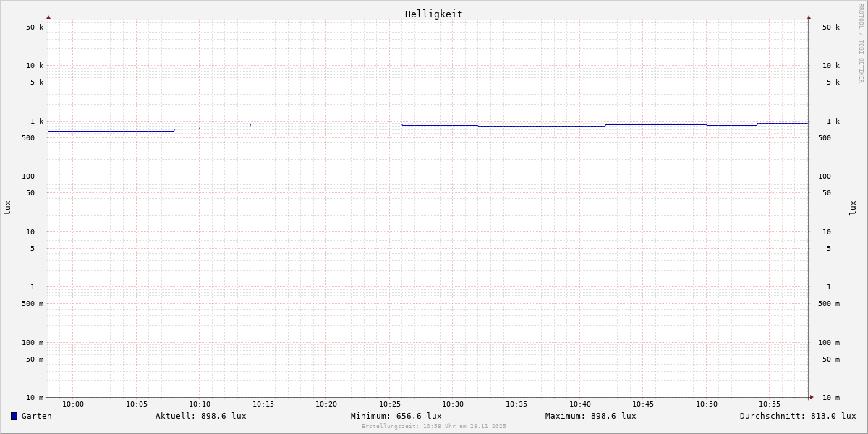Click the Maximum: 898.6 lux value
The image size is (868, 434).
[591, 416]
